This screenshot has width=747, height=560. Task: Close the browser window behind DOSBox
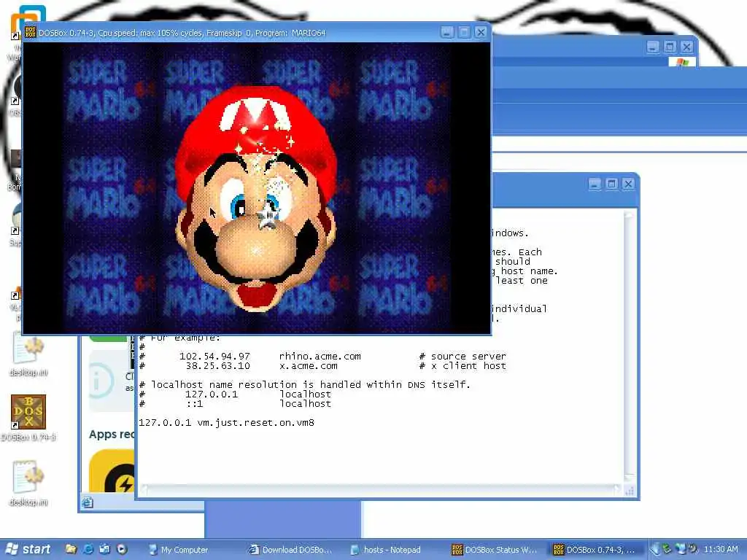click(x=687, y=47)
